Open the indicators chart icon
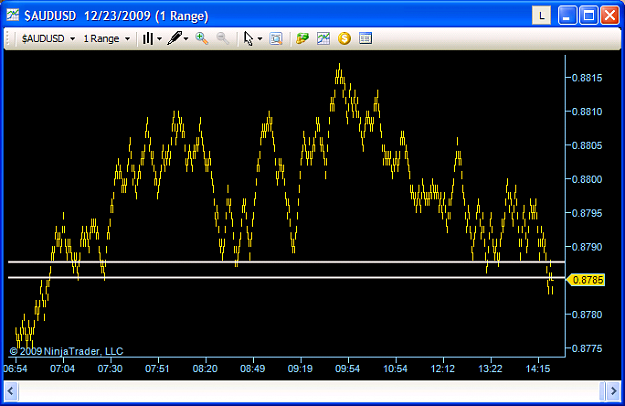 (x=323, y=38)
